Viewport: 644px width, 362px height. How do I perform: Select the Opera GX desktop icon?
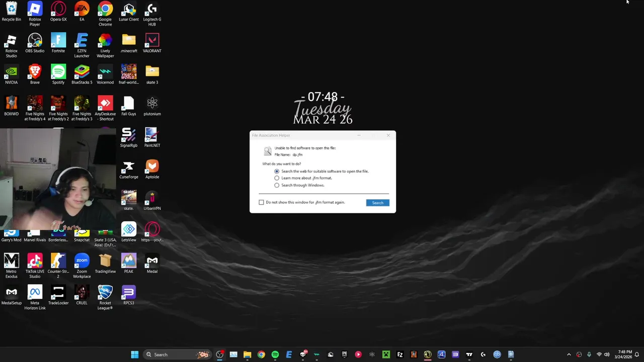58,12
